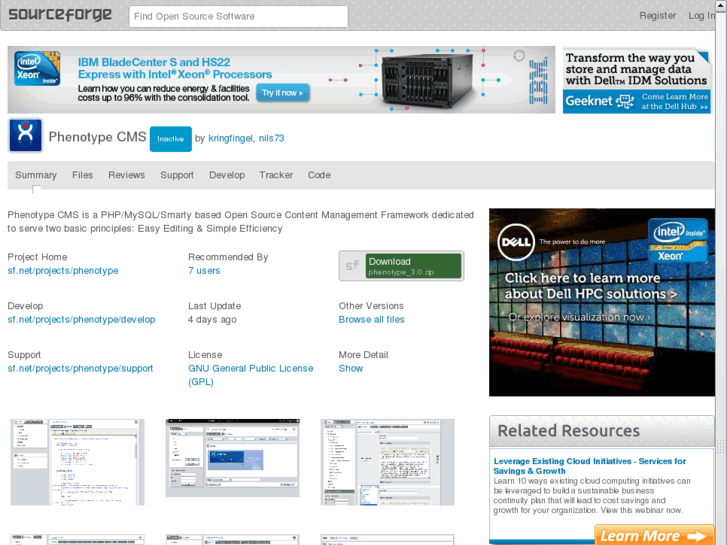Open the first screenshot thumbnail with code editor
Image resolution: width=727 pixels, height=545 pixels.
pos(77,462)
